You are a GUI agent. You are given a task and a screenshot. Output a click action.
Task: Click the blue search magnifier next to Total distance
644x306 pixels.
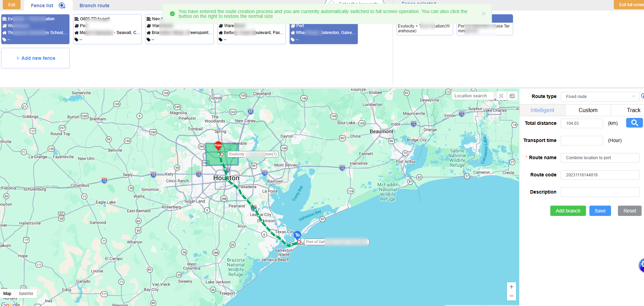(634, 123)
